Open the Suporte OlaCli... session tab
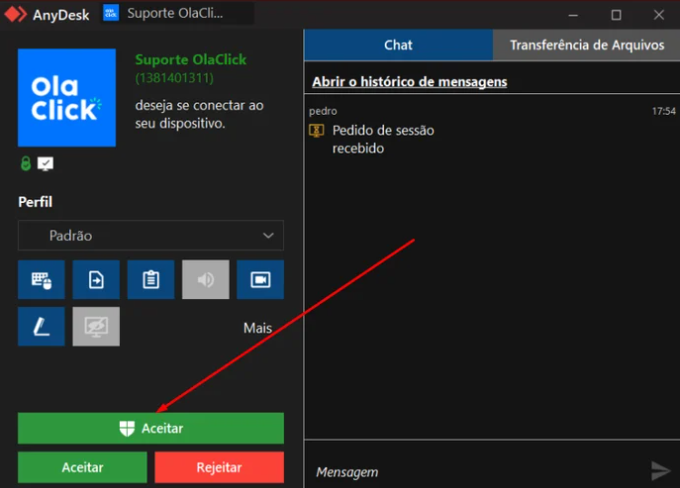This screenshot has height=488, width=680. [178, 13]
